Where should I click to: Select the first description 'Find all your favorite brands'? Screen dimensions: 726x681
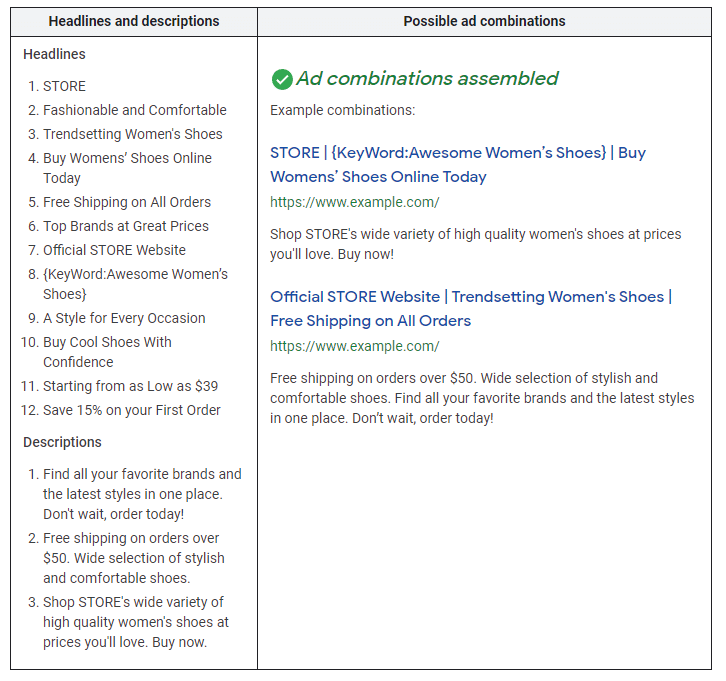(141, 494)
